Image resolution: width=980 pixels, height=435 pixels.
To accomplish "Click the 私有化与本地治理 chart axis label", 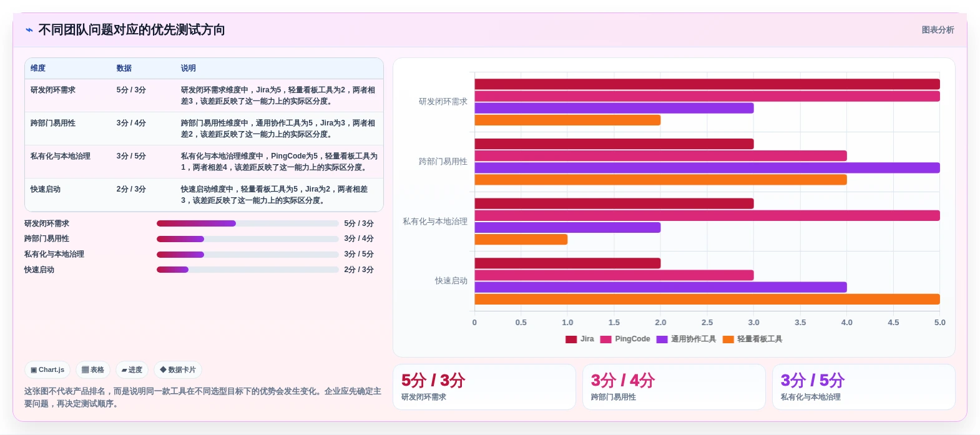I will [435, 222].
